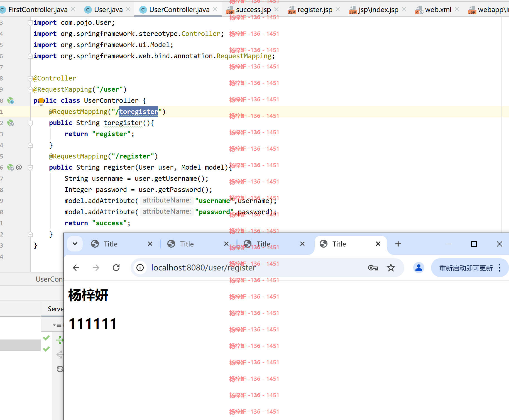Close the User.java tab
The height and width of the screenshot is (420, 509).
pyautogui.click(x=128, y=9)
